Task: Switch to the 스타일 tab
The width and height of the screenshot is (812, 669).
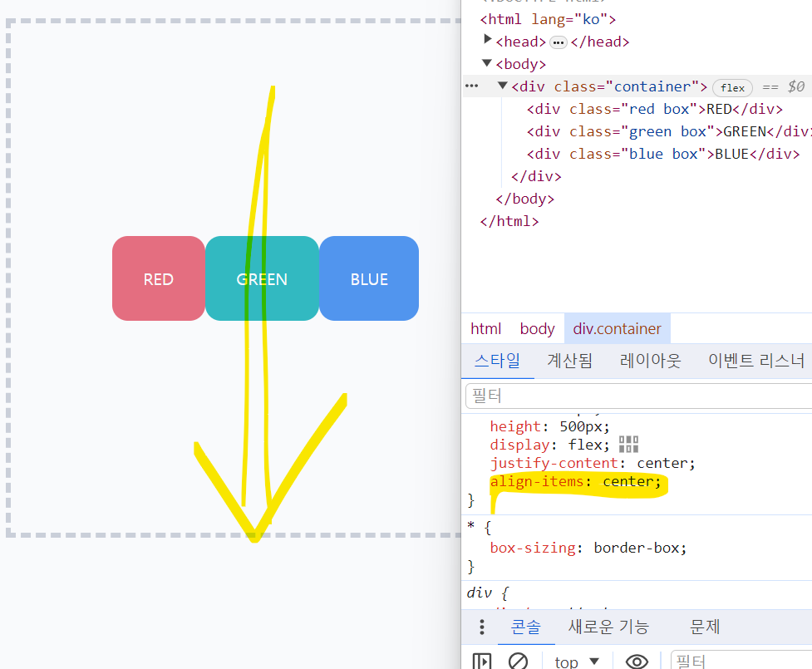Action: click(x=497, y=361)
